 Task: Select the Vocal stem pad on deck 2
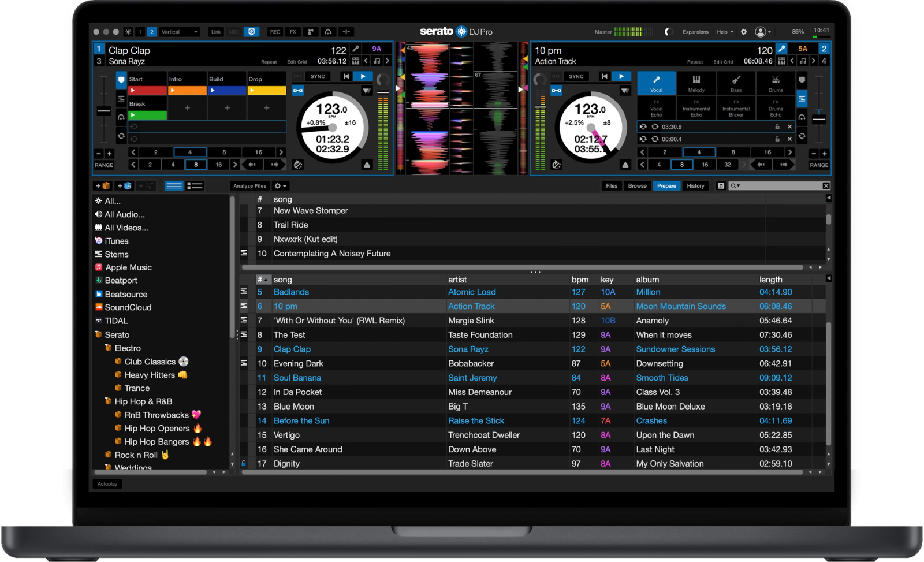point(657,84)
